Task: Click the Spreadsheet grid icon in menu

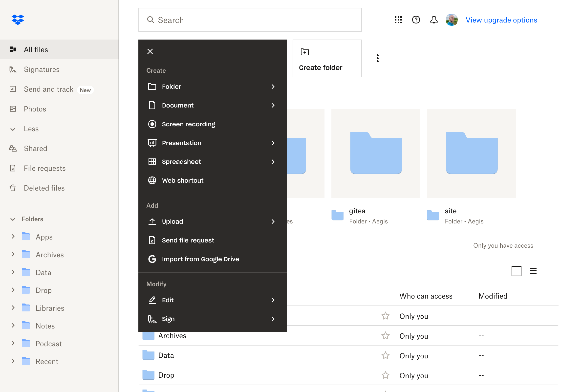Action: [x=152, y=162]
